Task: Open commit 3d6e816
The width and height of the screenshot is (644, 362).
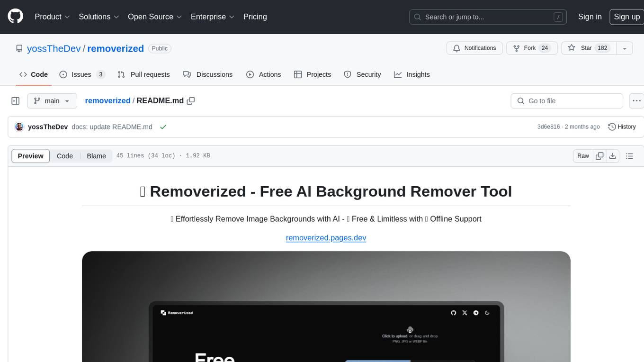Action: pyautogui.click(x=548, y=127)
